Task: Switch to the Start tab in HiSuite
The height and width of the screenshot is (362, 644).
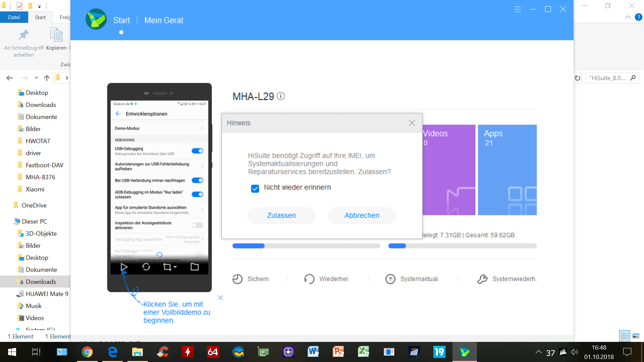Action: (121, 20)
